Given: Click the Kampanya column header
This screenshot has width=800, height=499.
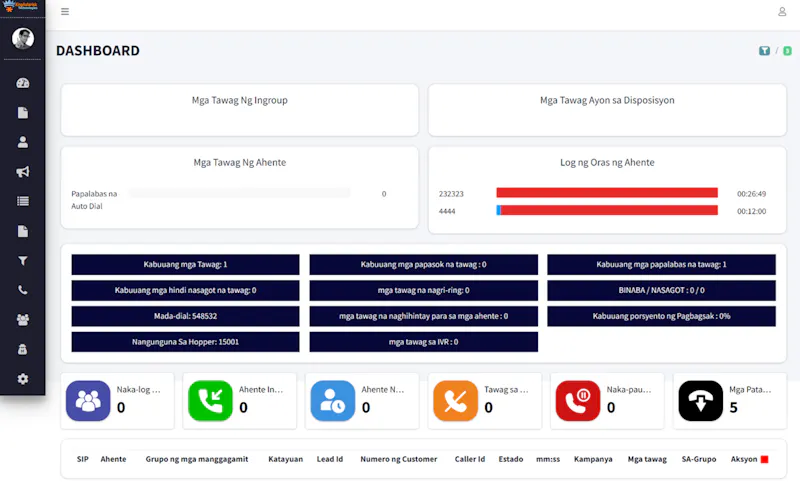Looking at the screenshot, I should [x=593, y=459].
